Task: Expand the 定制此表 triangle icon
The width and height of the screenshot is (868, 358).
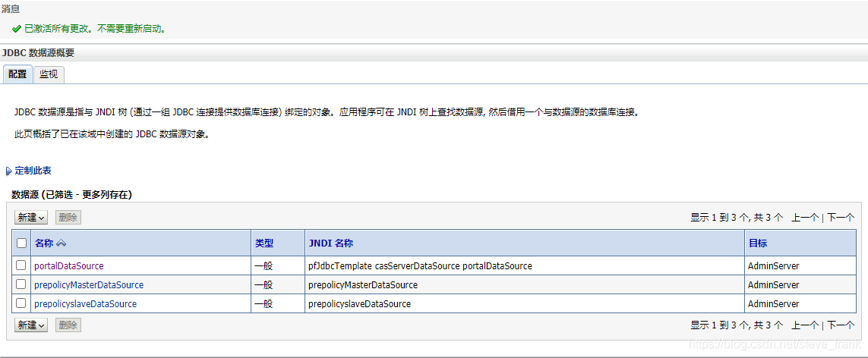Action: (8, 171)
